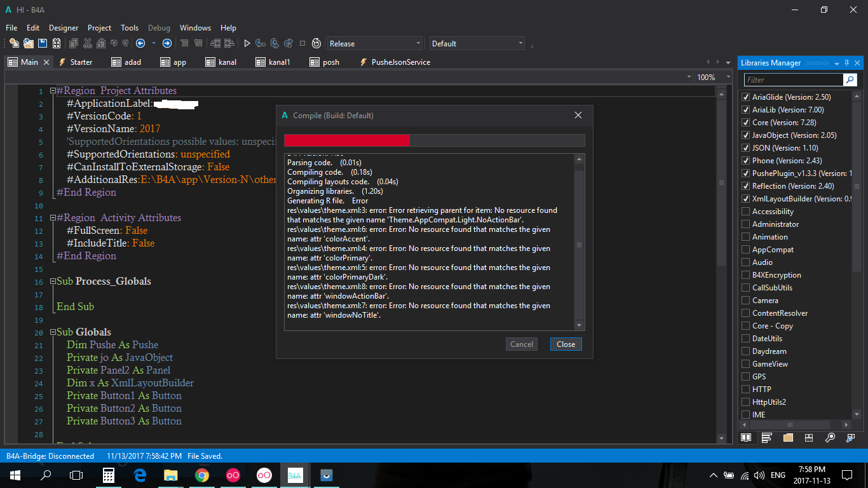
Task: Open the Release build mode dropdown
Action: [375, 43]
